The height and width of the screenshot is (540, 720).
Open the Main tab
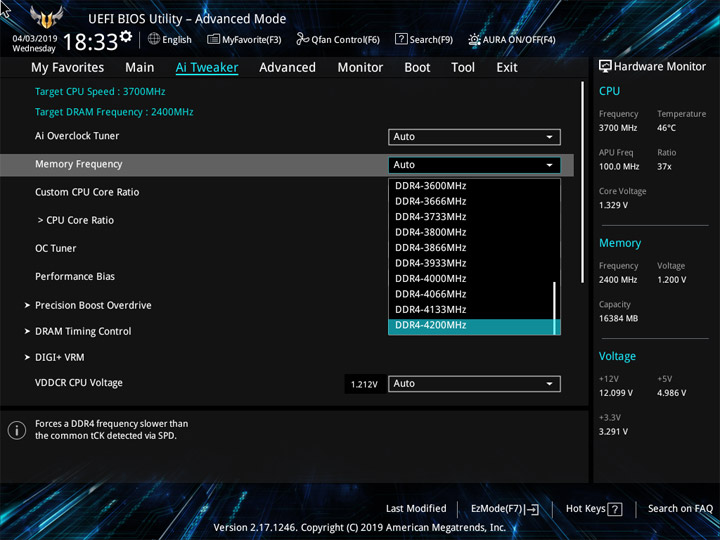click(140, 68)
